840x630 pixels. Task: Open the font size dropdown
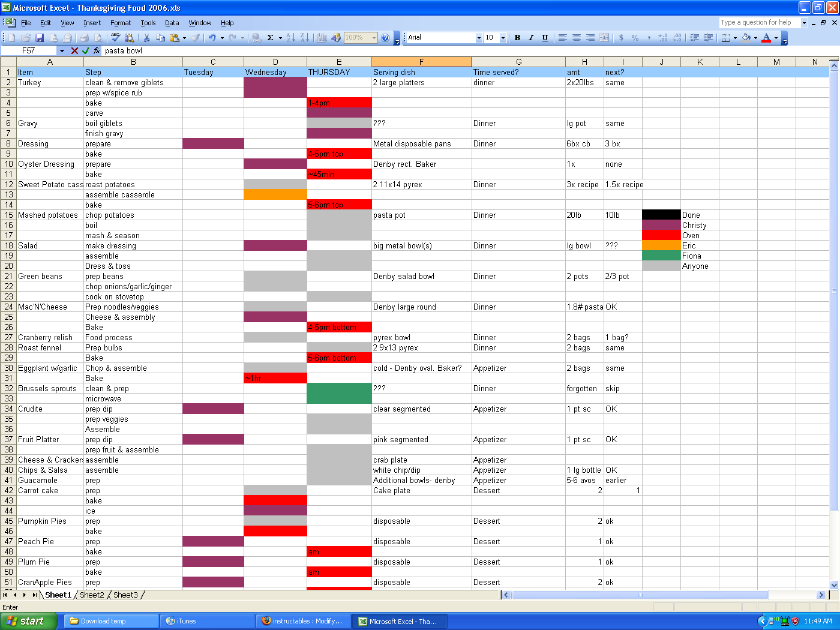504,37
